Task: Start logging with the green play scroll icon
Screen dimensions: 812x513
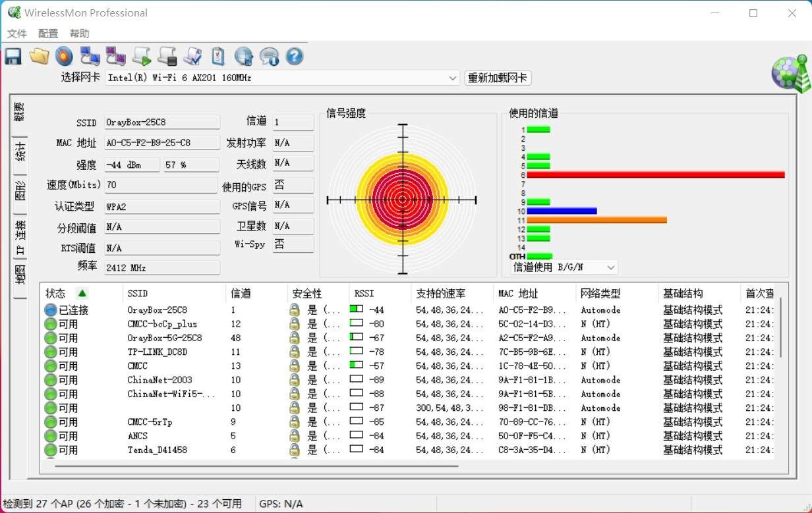Action: (141, 56)
